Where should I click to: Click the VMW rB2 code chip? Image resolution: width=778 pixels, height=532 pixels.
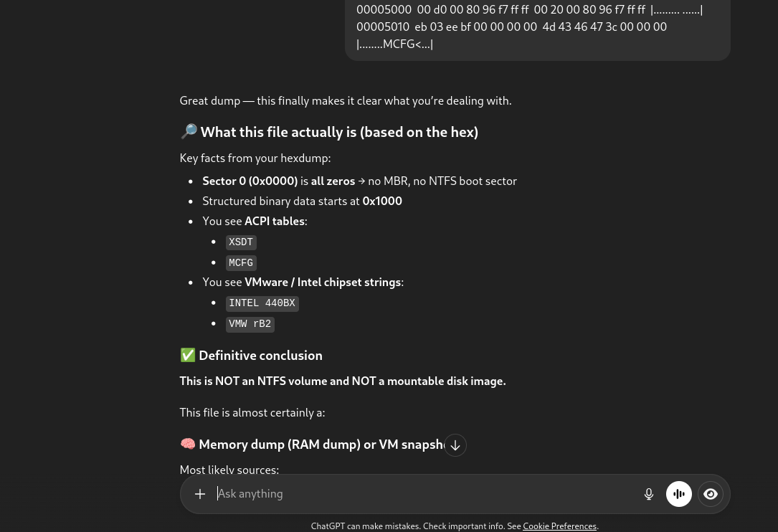250,324
